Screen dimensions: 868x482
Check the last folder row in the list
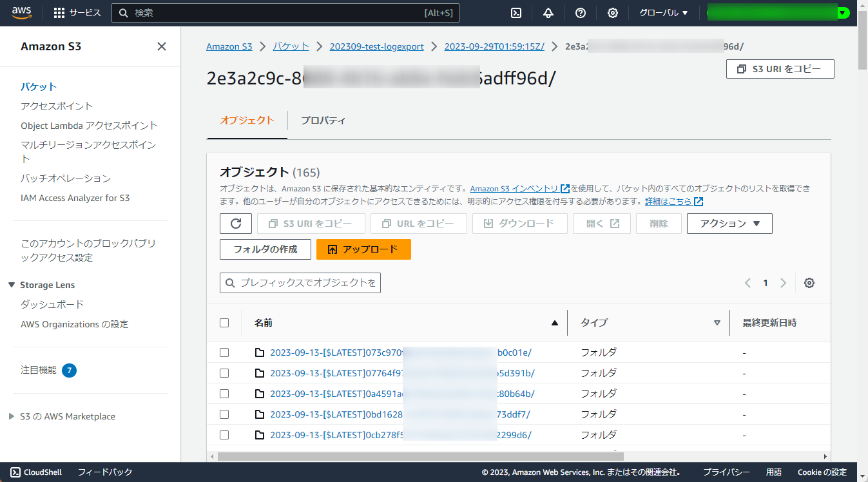[224, 435]
